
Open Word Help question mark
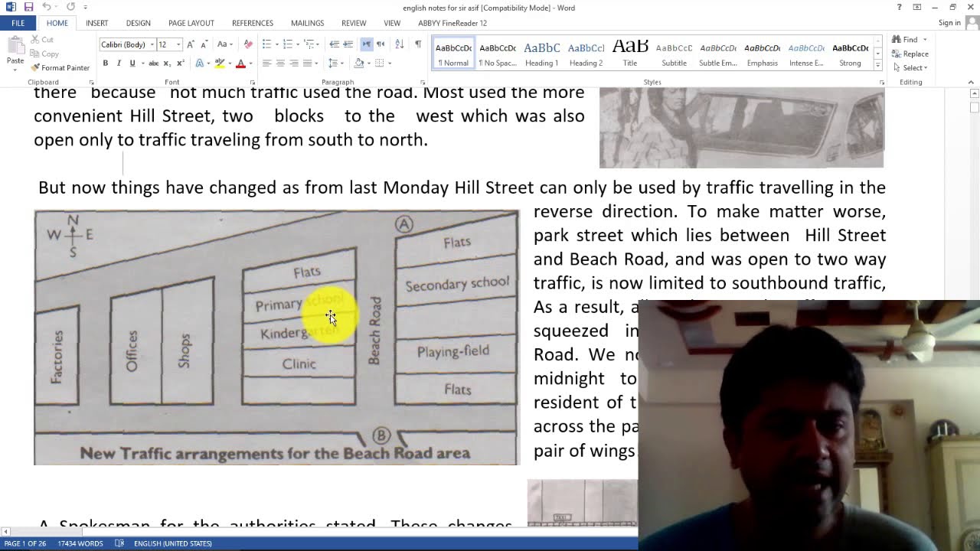coord(899,7)
